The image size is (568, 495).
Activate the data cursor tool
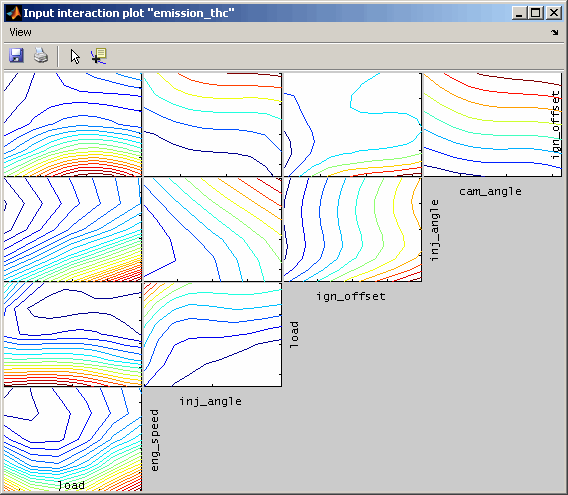(99, 57)
